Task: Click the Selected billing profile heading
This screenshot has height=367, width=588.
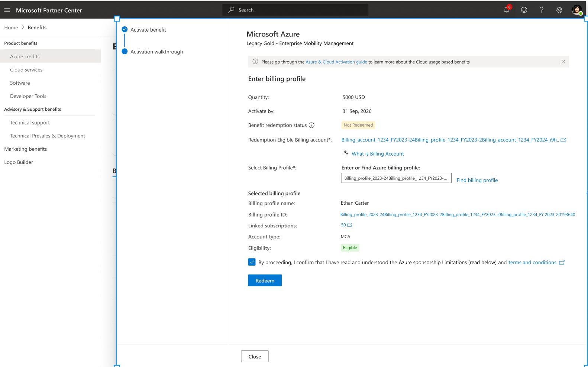Action: click(274, 194)
